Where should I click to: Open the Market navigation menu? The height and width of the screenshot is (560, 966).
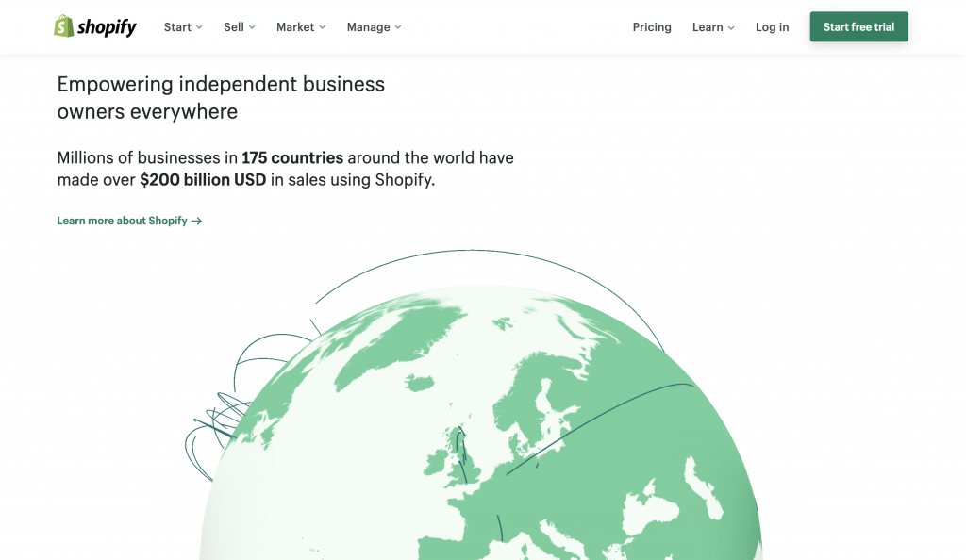click(294, 27)
